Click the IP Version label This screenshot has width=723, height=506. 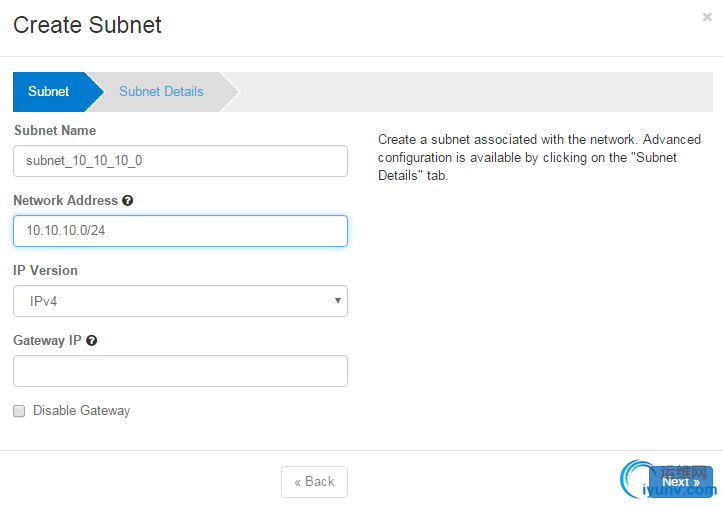[x=45, y=271]
